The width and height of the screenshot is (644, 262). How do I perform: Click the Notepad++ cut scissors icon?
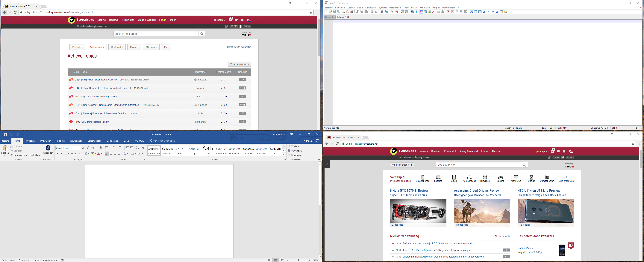pos(357,12)
